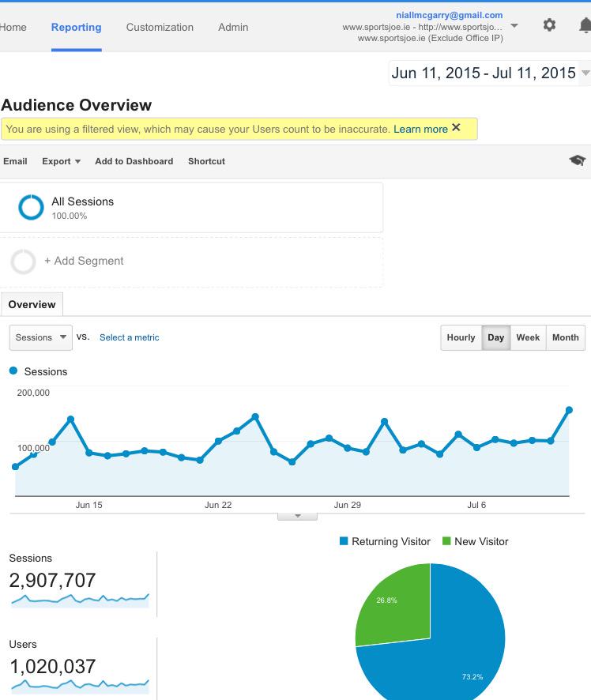Open the Admin tab
Screen dimensions: 591x700
tap(233, 27)
